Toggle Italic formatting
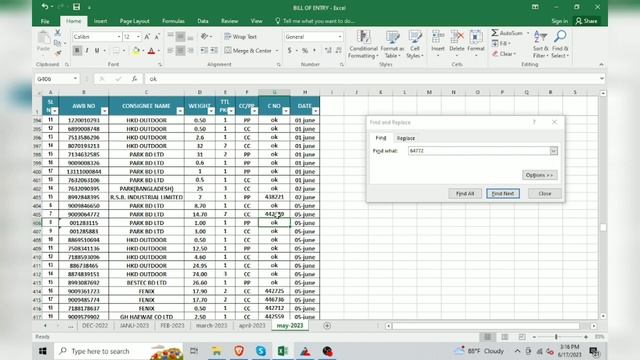Image resolution: width=640 pixels, height=360 pixels. 87,51
